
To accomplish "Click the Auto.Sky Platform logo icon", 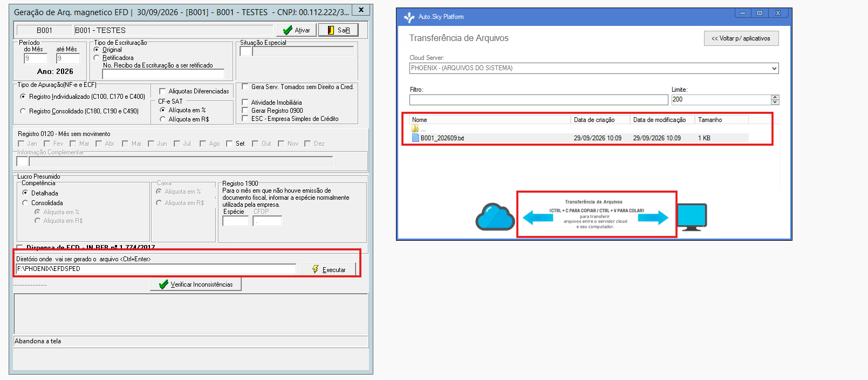I will [x=409, y=17].
